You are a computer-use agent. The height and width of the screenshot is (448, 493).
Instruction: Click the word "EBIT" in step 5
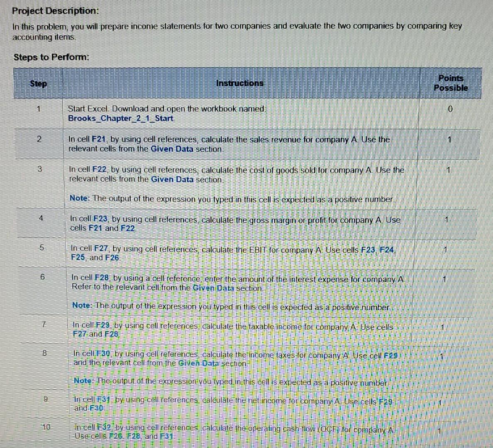[258, 250]
